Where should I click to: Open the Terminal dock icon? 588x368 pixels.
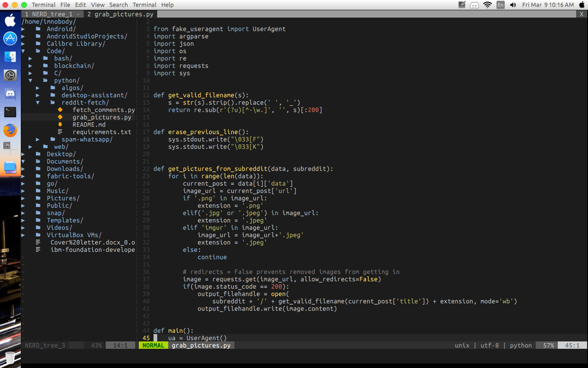(10, 112)
